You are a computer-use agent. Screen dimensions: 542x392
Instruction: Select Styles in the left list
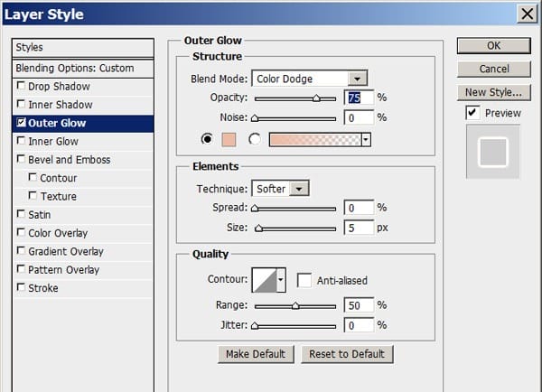click(x=83, y=47)
